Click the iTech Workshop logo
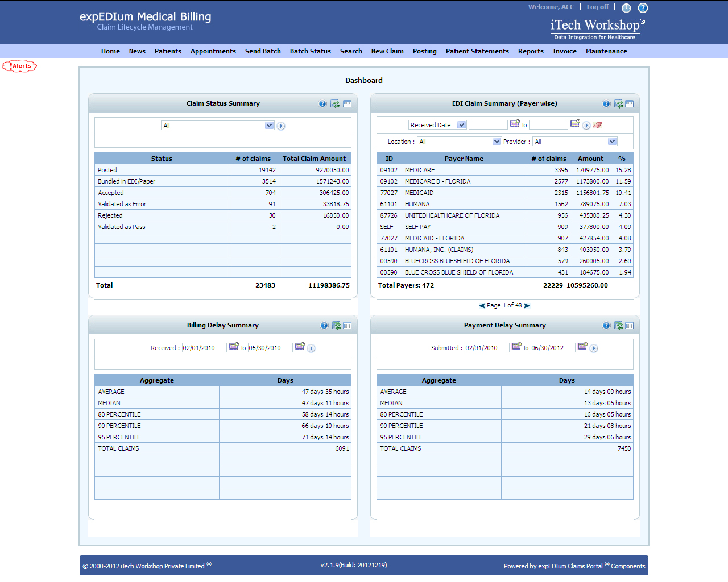 tap(597, 29)
